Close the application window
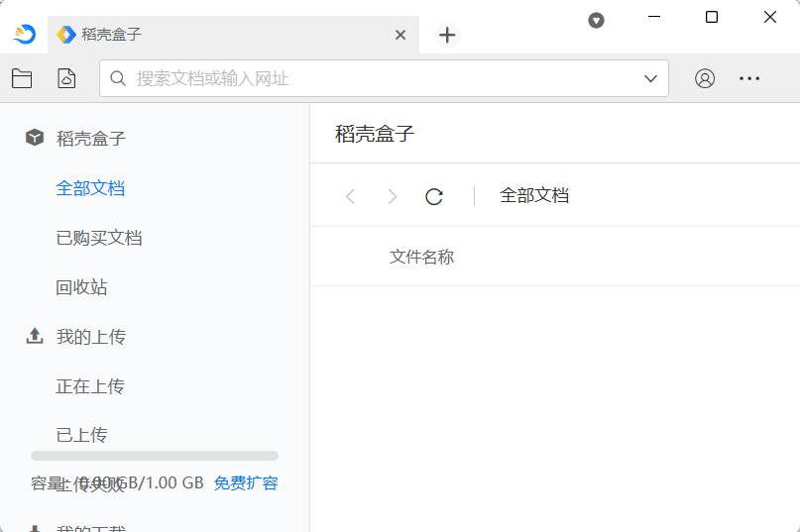 770,17
